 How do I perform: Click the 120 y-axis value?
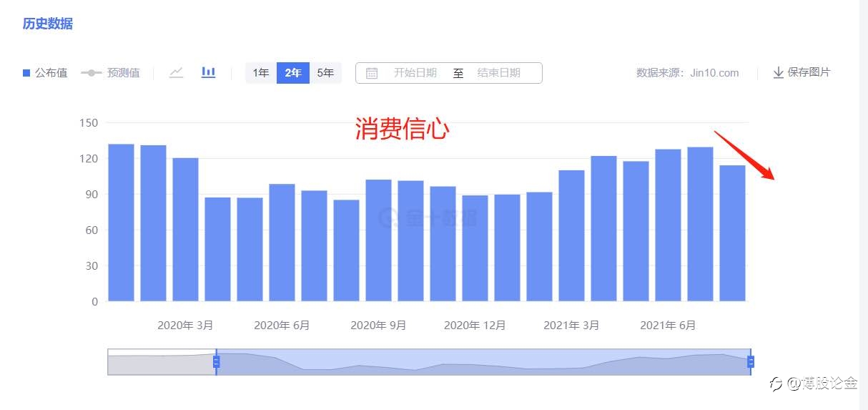[89, 159]
